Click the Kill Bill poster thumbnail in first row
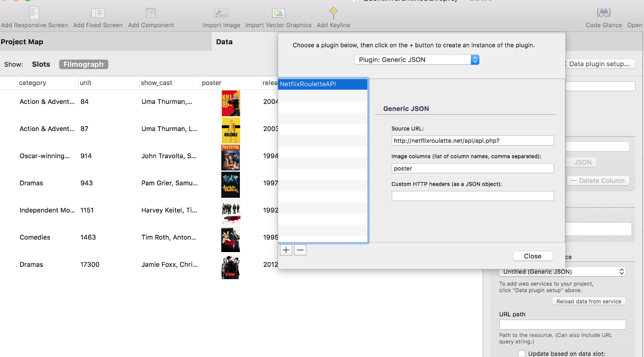The height and width of the screenshot is (357, 644). click(231, 103)
